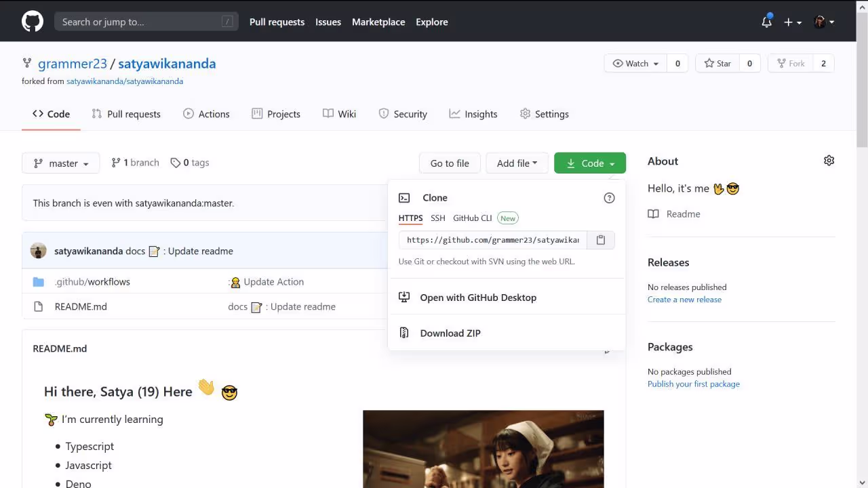
Task: Open Pull requests in top navigation
Action: click(277, 22)
